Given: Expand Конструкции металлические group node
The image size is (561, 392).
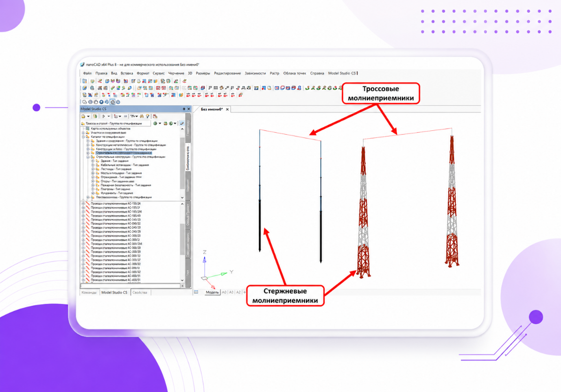Looking at the screenshot, I should [88, 145].
